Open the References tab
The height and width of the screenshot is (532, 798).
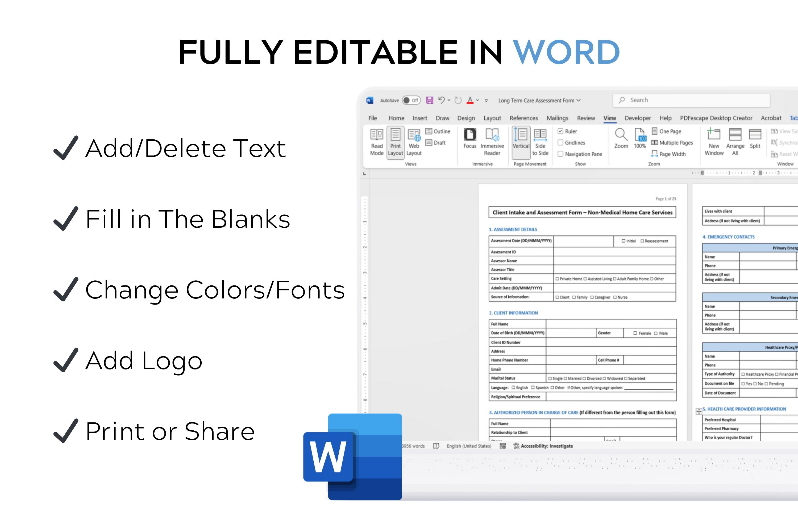523,118
